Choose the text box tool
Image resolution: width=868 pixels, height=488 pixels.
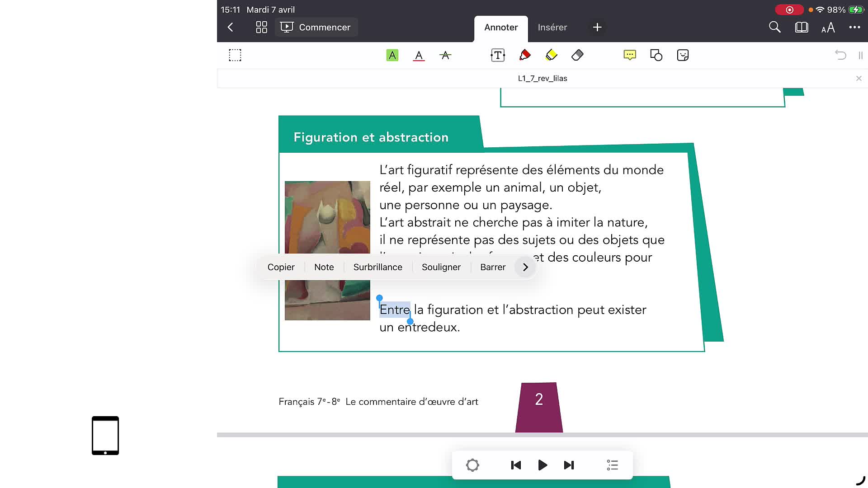click(497, 55)
